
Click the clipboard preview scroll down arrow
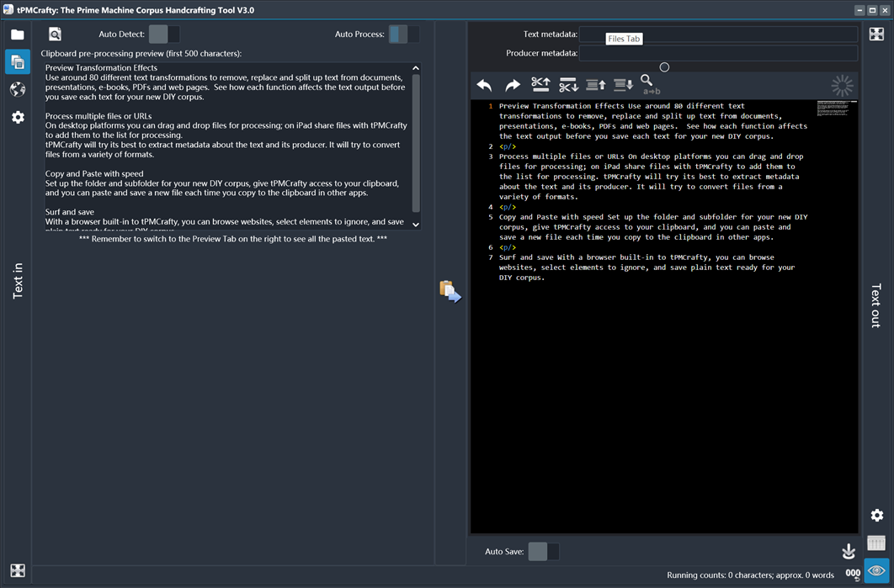(416, 225)
